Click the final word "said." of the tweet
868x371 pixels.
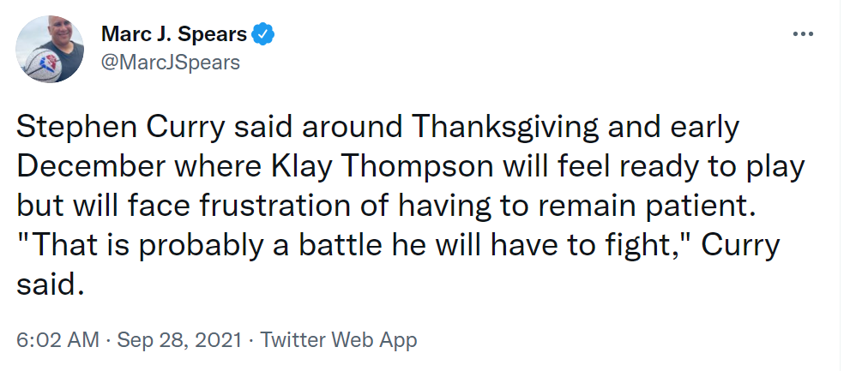point(51,285)
